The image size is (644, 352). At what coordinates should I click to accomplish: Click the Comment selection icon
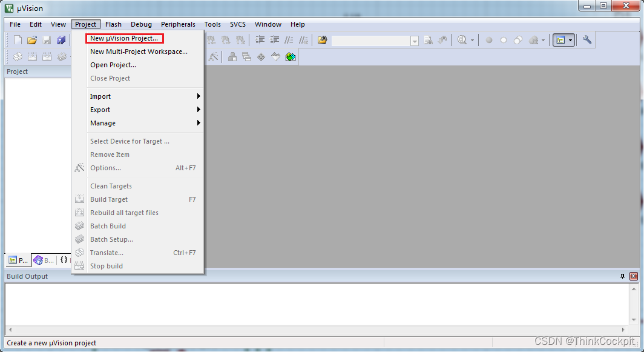click(289, 40)
